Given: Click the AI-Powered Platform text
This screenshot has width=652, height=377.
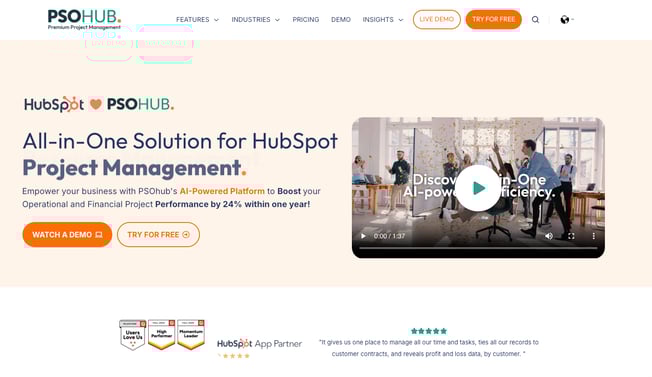Looking at the screenshot, I should pos(222,191).
